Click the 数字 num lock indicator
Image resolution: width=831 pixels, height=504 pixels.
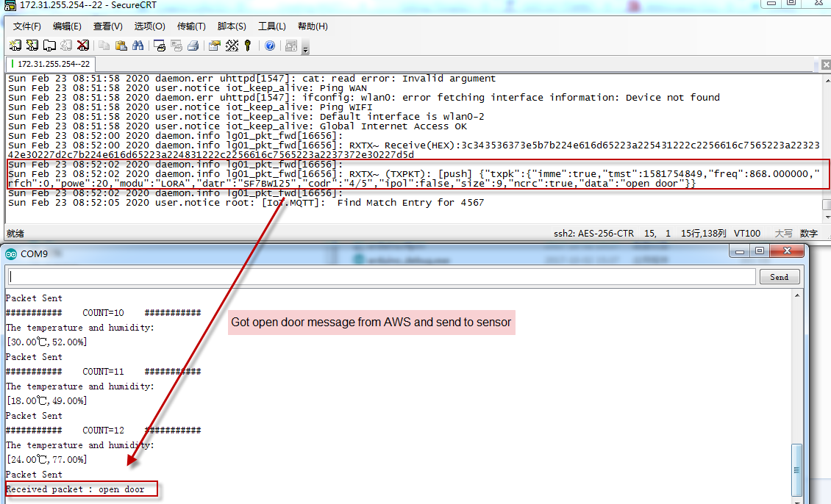tap(809, 234)
